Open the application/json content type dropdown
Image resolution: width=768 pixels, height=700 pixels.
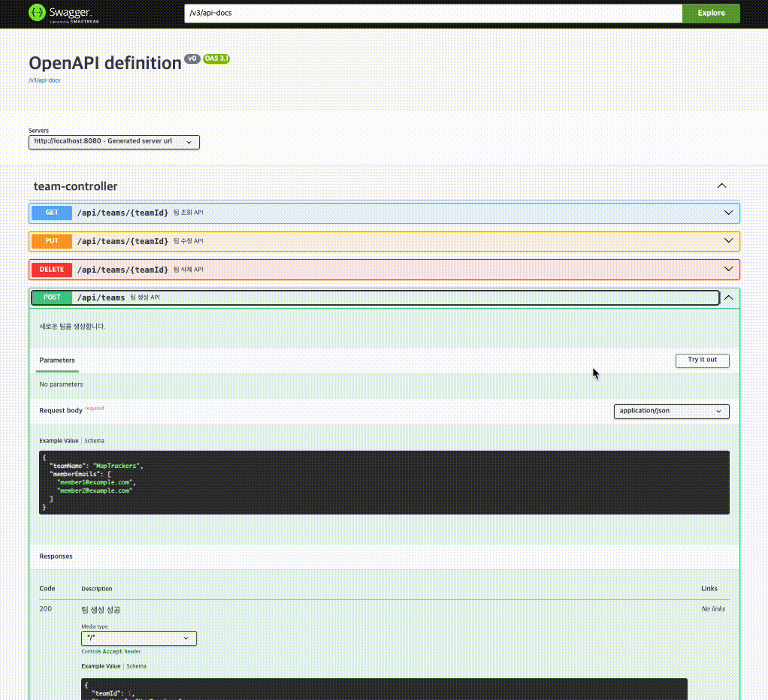671,411
